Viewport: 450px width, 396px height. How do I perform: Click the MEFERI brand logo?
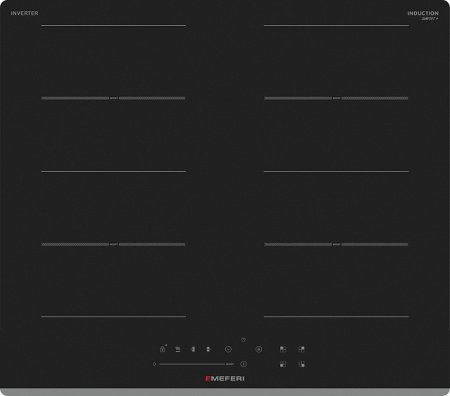225,378
